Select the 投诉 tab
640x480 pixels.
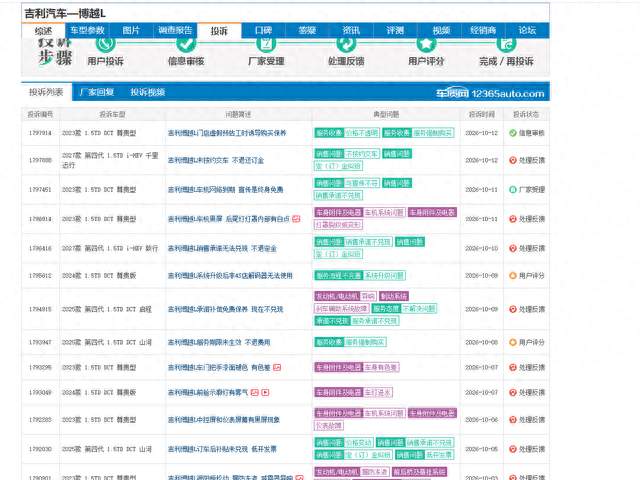click(x=219, y=31)
